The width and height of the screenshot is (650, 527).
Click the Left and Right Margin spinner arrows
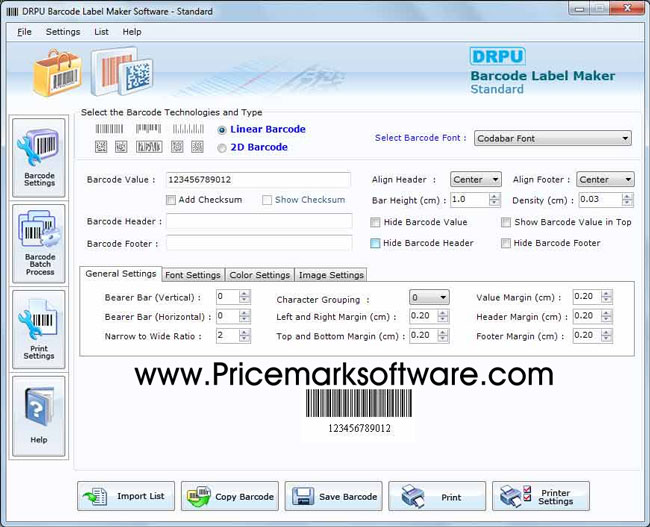(x=443, y=316)
